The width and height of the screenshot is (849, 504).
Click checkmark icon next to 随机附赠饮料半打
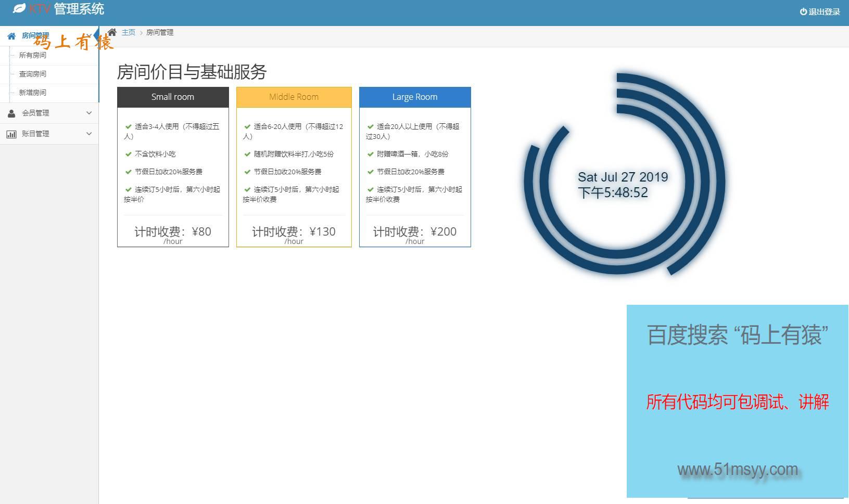tap(247, 154)
